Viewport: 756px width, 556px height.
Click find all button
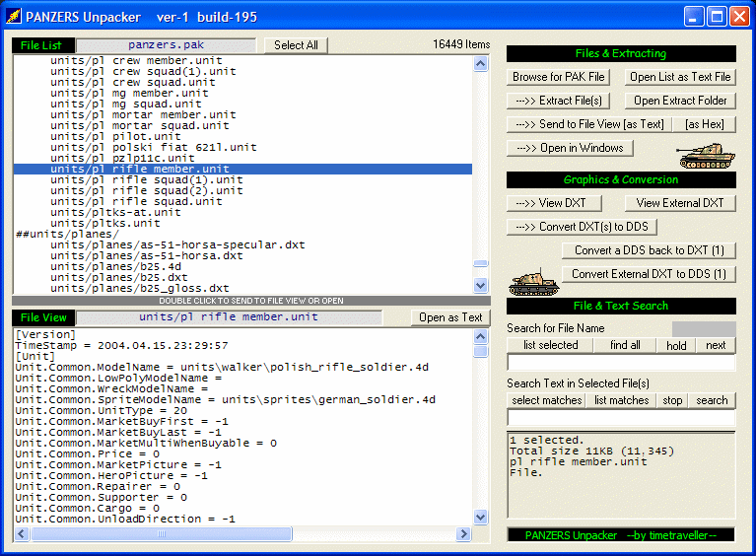tap(625, 345)
